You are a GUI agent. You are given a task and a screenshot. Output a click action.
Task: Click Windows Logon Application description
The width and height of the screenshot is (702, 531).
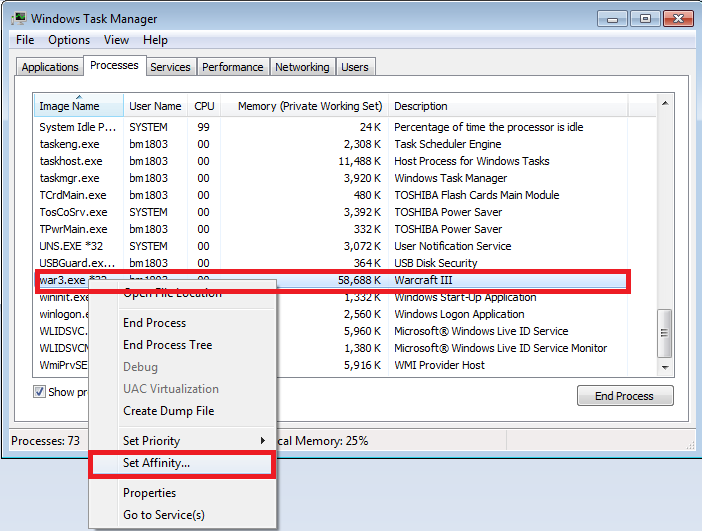coord(459,314)
